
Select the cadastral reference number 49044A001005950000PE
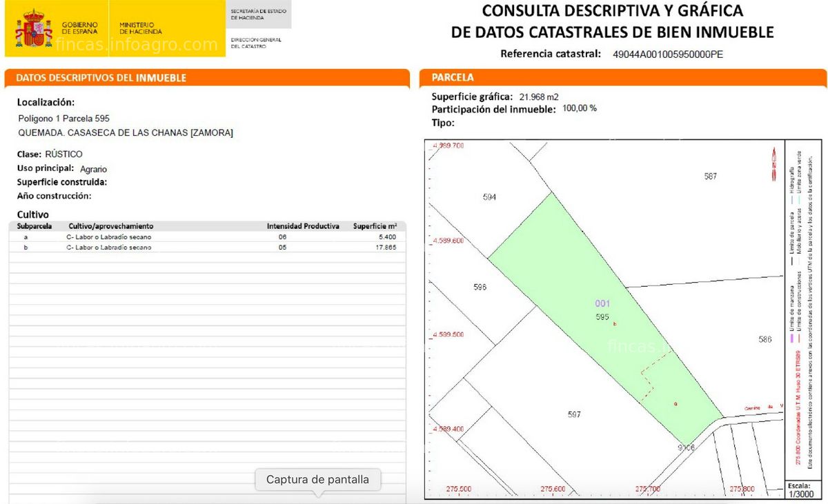(x=668, y=54)
